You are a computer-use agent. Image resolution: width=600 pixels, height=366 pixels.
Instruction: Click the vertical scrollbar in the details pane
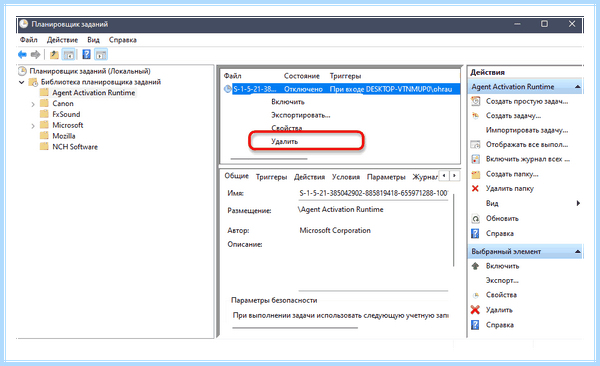tap(454, 230)
